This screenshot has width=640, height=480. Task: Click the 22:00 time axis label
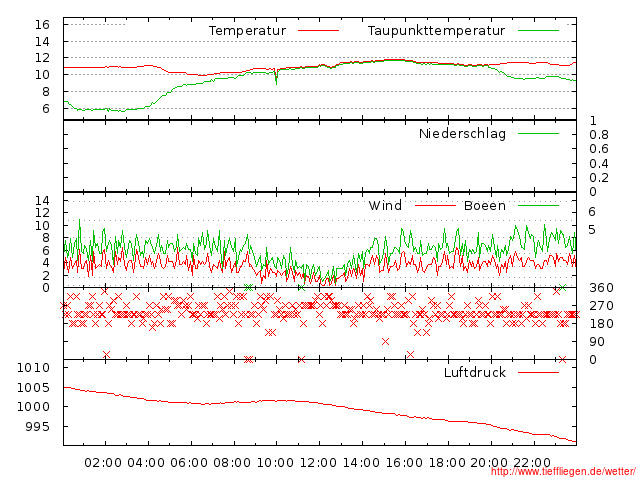coord(532,462)
